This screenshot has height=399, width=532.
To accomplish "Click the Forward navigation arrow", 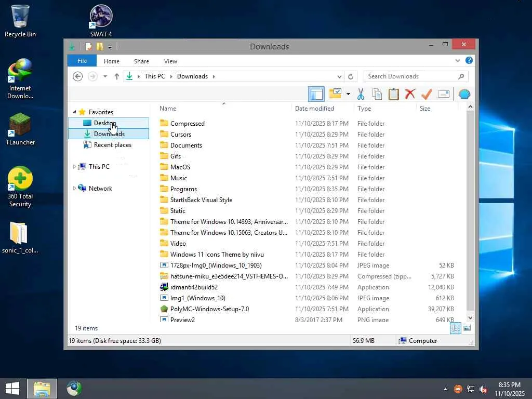I will click(92, 76).
